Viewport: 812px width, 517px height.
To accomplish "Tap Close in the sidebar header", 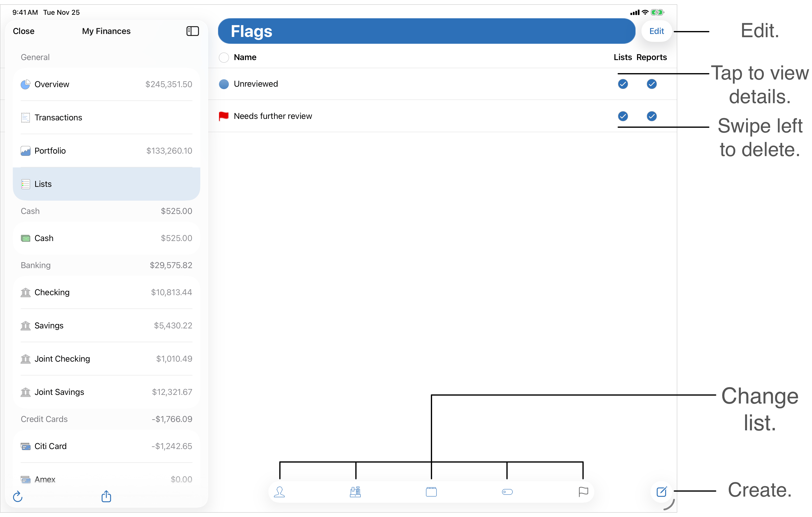I will pos(24,31).
